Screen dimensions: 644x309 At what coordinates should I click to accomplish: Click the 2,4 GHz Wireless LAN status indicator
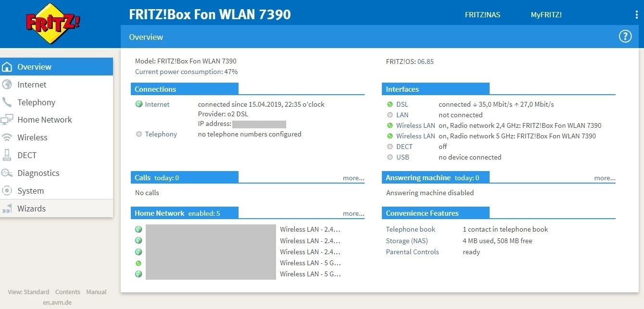390,125
